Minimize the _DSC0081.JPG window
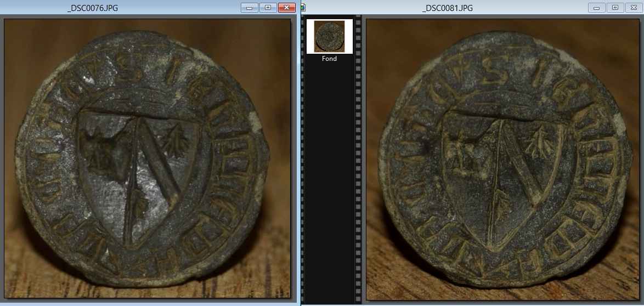644x306 pixels. pos(596,8)
